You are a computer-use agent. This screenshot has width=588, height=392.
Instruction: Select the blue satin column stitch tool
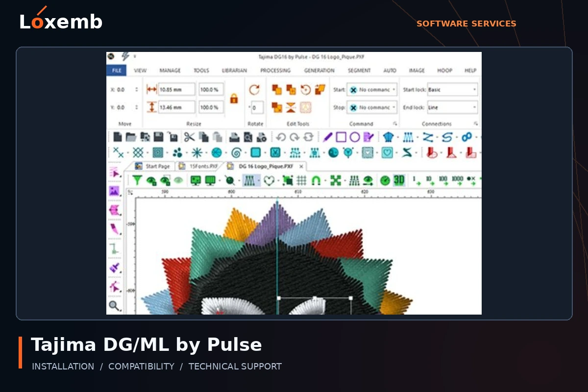[408, 137]
